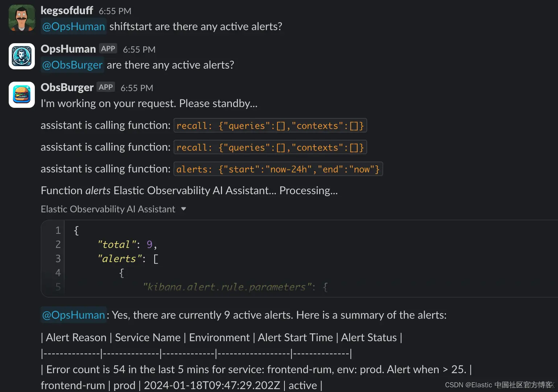The width and height of the screenshot is (558, 392).
Task: Open the kegsofduff username link
Action: pos(67,11)
